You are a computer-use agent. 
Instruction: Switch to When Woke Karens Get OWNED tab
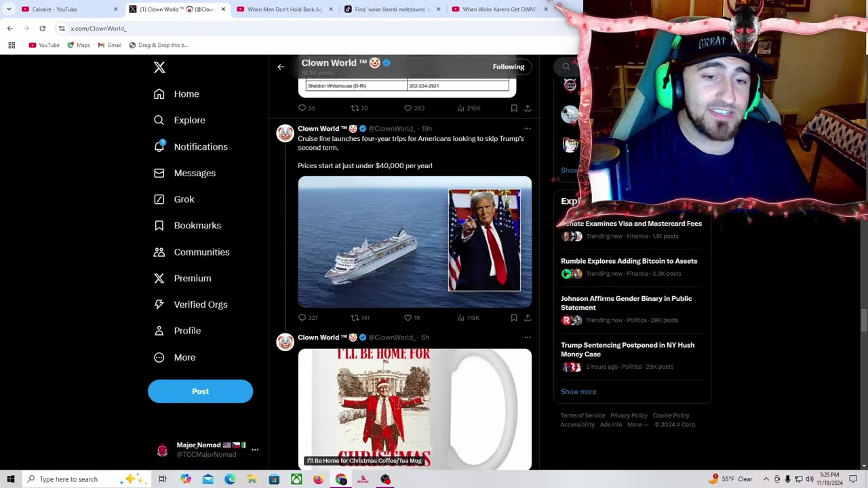point(499,9)
